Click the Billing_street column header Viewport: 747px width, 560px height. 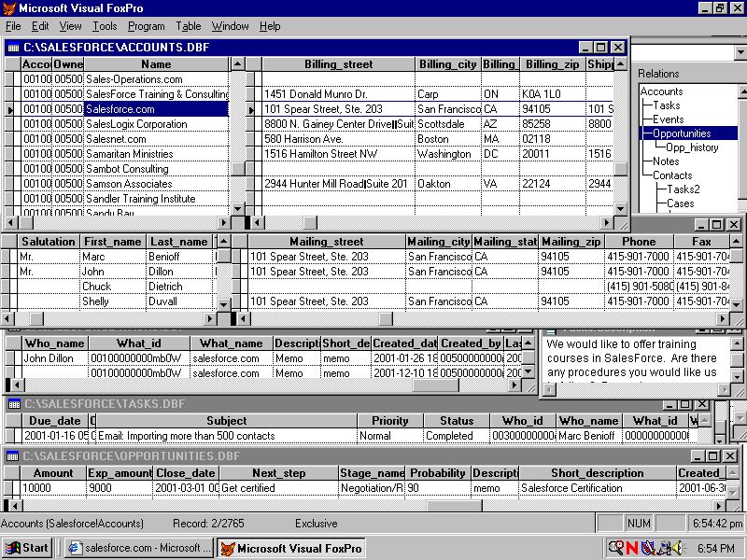pyautogui.click(x=338, y=64)
